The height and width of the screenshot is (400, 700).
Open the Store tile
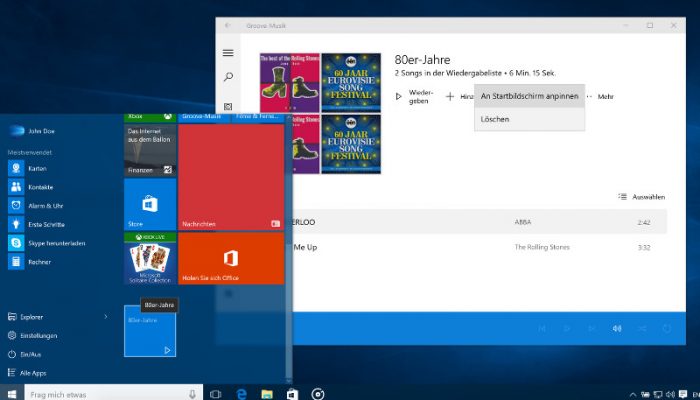click(x=150, y=204)
